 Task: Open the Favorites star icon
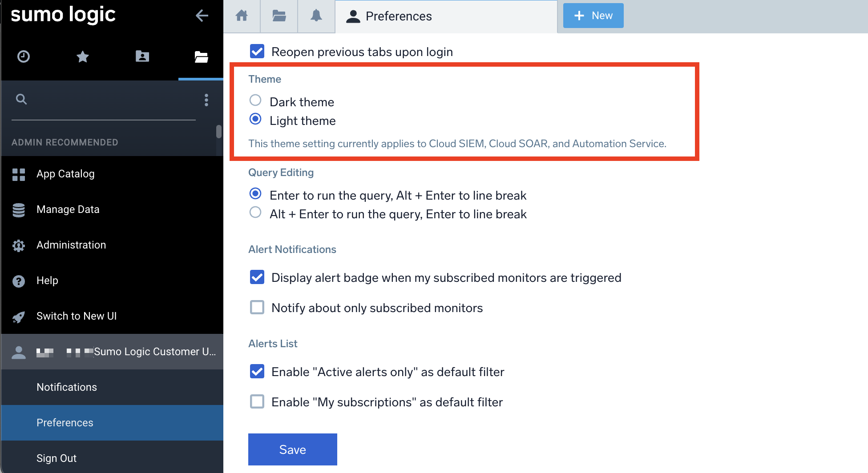82,56
